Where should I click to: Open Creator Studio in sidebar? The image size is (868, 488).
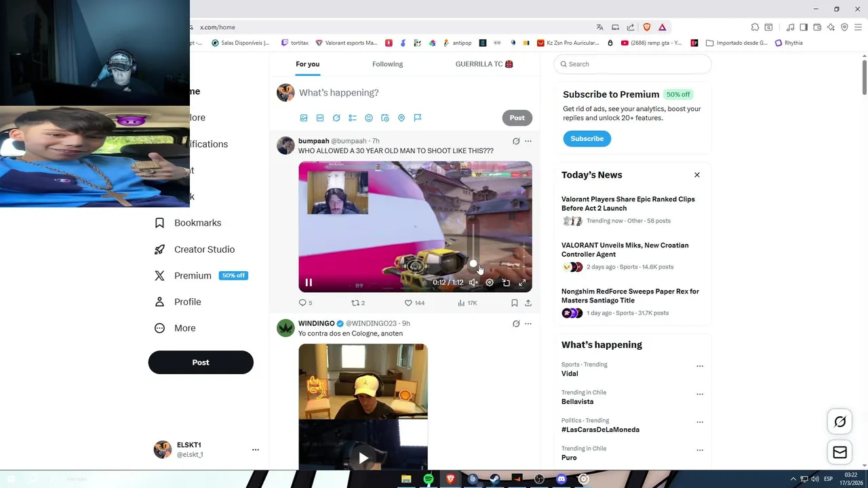pyautogui.click(x=195, y=249)
